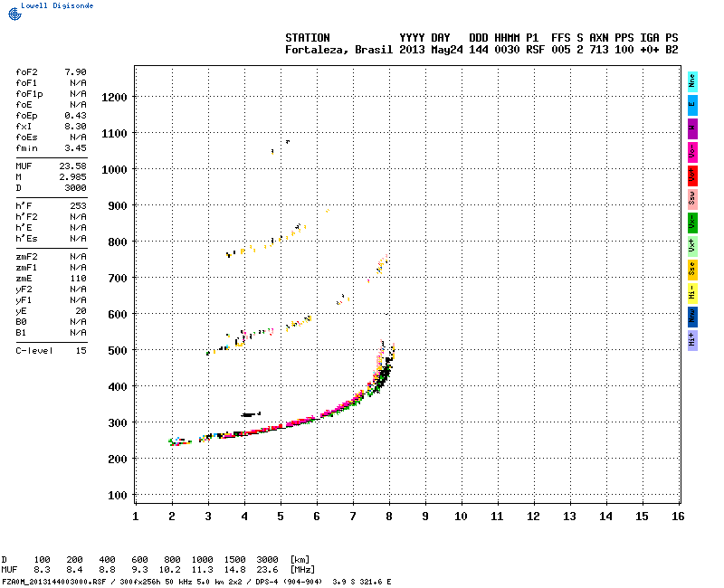Screen dimensions: 724x588
Task: Select the yE value 20
Action: (81, 311)
